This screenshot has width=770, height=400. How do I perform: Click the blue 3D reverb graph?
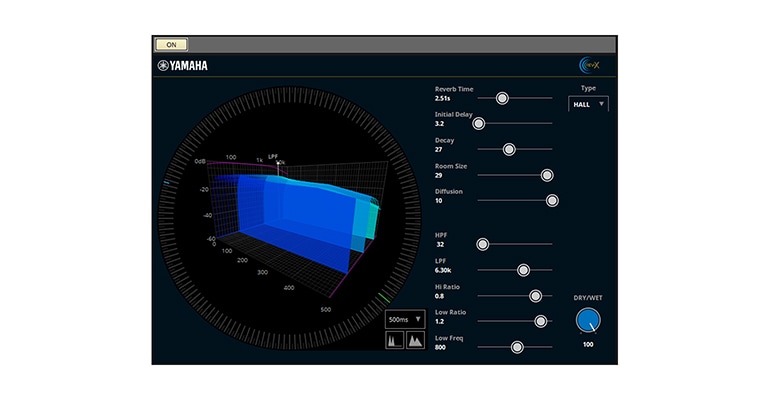coord(300,215)
